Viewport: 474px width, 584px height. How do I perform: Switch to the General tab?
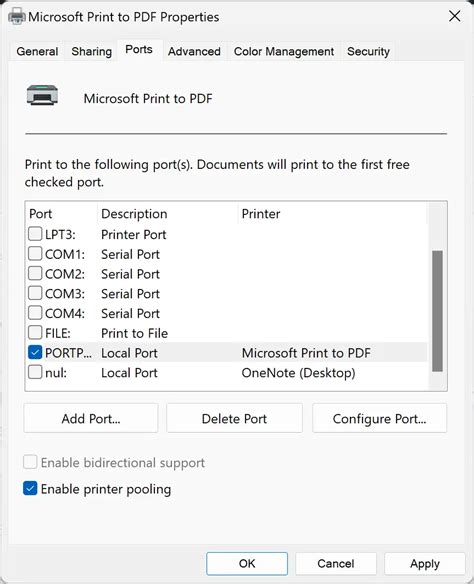coord(37,51)
